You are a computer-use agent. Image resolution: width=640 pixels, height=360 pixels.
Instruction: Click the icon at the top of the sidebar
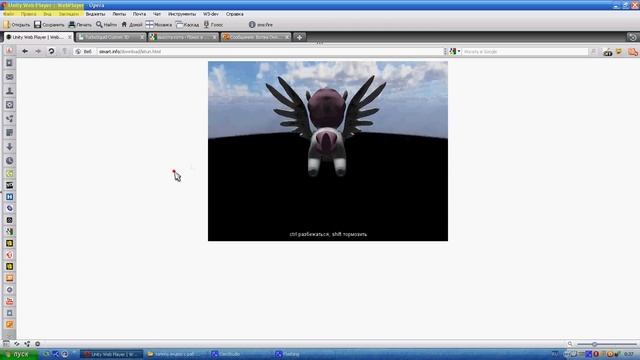point(9,50)
